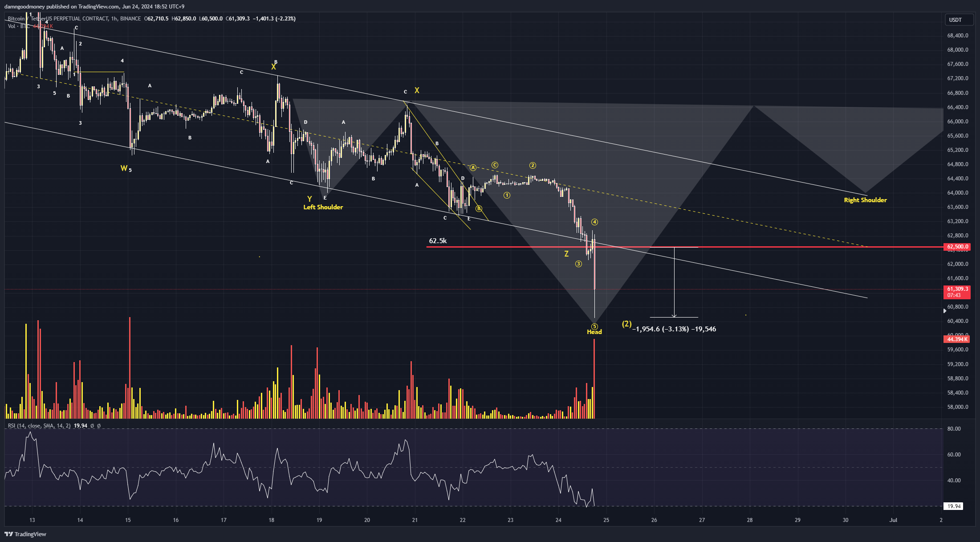The width and height of the screenshot is (980, 542).
Task: Click the 'Vol · BTC' volume indicator legend
Action: click(x=18, y=26)
